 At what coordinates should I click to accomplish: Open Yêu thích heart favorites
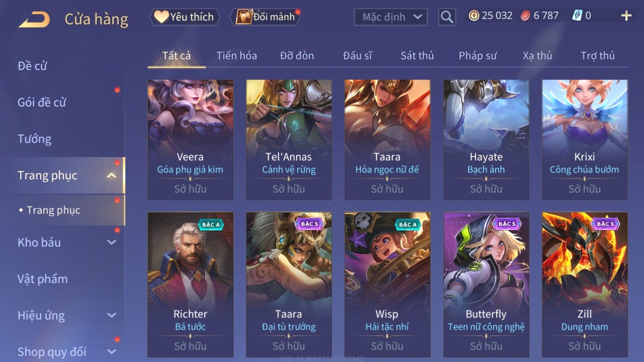tap(184, 17)
